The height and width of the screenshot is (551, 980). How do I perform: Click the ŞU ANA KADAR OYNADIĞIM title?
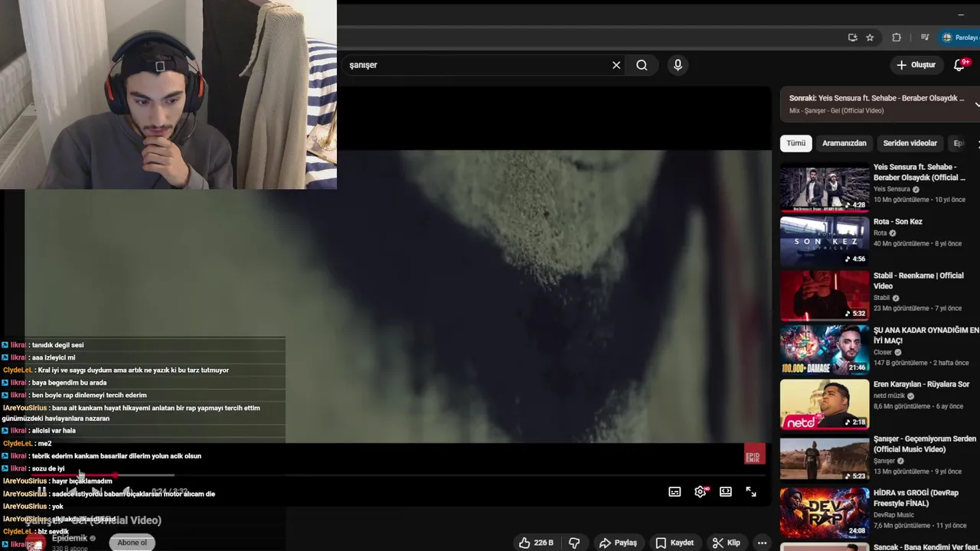point(926,335)
